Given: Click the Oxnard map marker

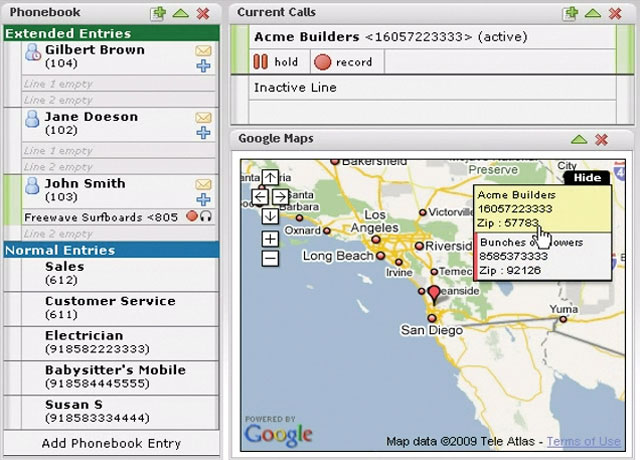Looking at the screenshot, I should coord(327,231).
